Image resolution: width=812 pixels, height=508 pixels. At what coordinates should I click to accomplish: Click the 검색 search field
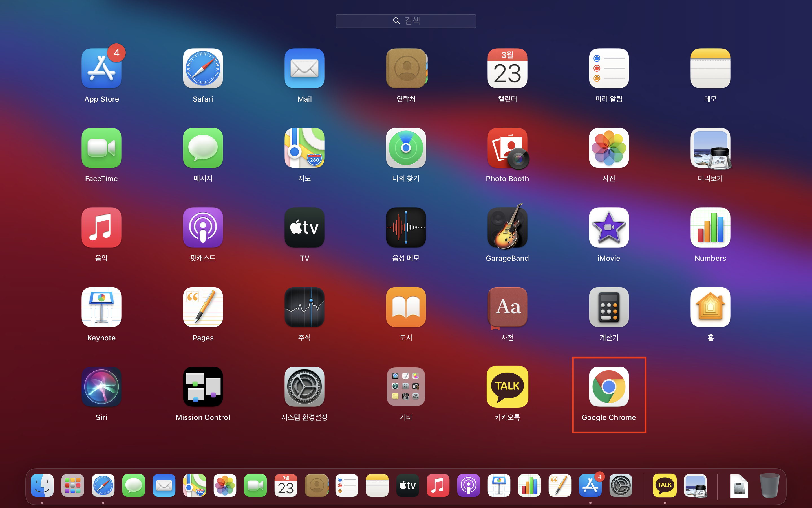click(x=406, y=21)
